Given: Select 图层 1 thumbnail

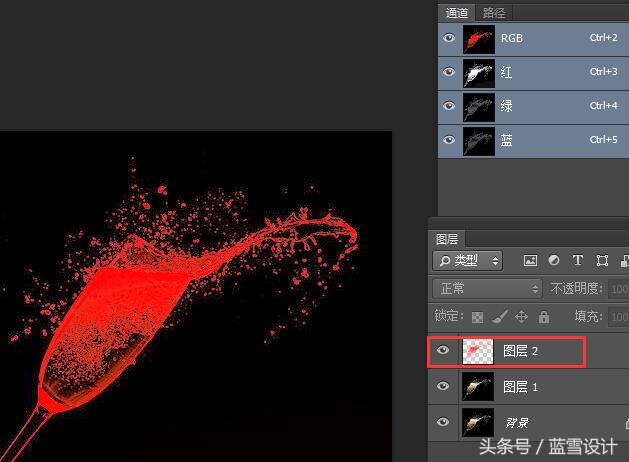Looking at the screenshot, I should tap(478, 387).
